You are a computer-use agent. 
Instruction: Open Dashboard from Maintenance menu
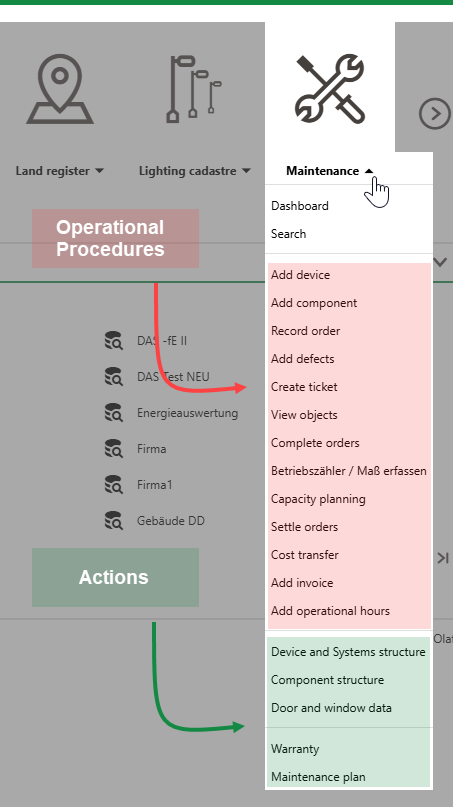click(x=300, y=206)
